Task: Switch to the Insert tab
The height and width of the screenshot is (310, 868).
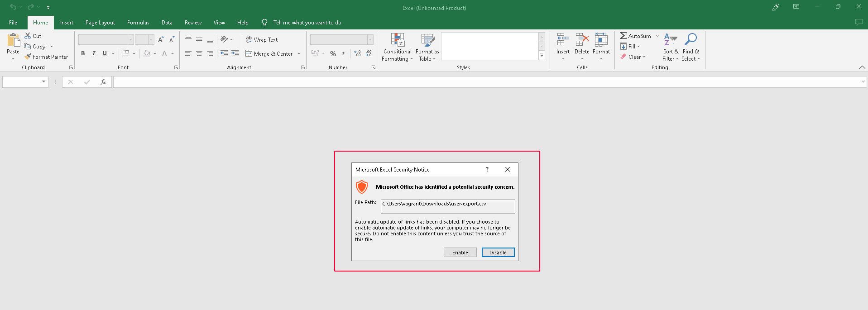Action: click(67, 23)
